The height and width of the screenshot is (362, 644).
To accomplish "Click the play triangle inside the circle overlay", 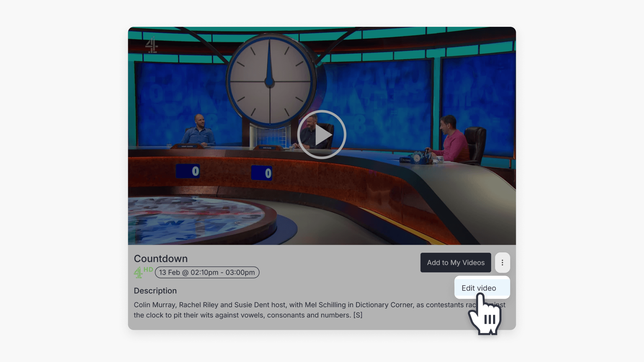I will [x=324, y=135].
